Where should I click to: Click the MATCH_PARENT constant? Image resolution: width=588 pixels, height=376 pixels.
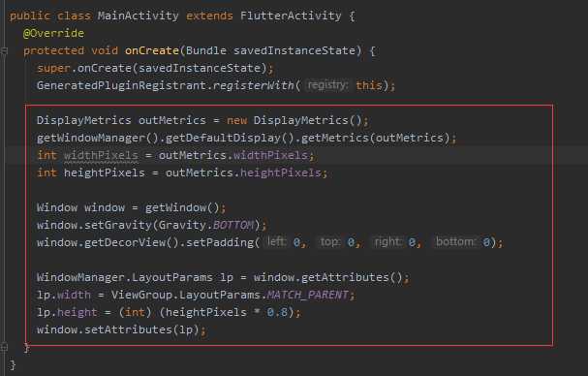(307, 295)
